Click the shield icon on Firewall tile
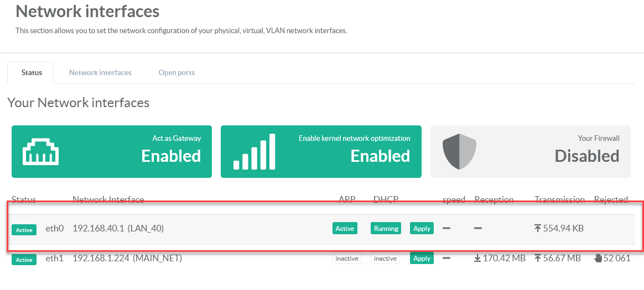The image size is (644, 290). 459,151
